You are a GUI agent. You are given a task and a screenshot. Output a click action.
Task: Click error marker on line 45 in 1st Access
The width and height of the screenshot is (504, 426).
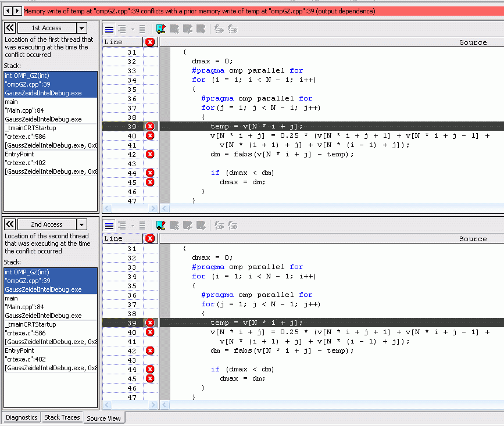pos(150,182)
